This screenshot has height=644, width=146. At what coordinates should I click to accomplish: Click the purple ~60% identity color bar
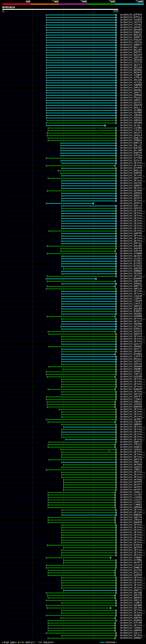click(73, 4)
